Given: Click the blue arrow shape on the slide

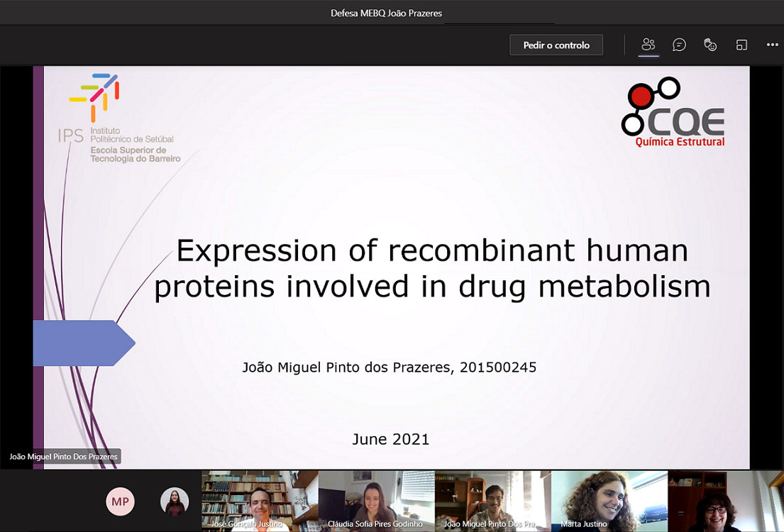Looking at the screenshot, I should [x=83, y=343].
